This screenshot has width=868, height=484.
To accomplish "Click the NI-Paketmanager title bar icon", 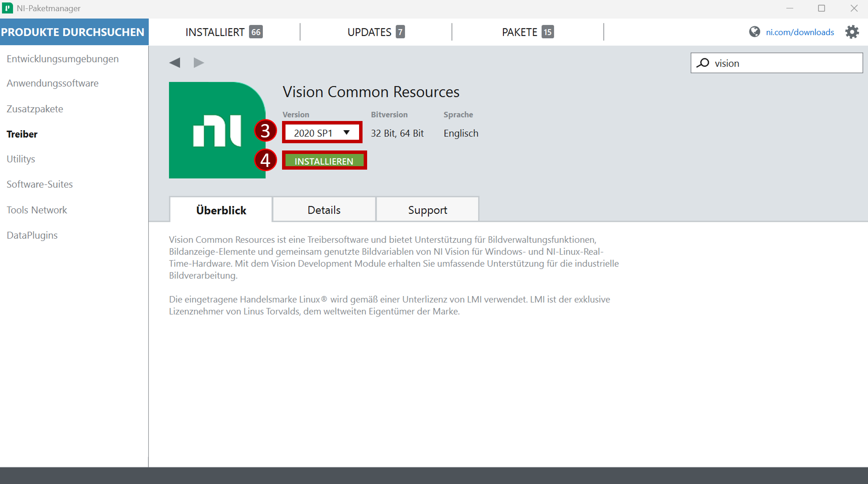I will pos(8,8).
